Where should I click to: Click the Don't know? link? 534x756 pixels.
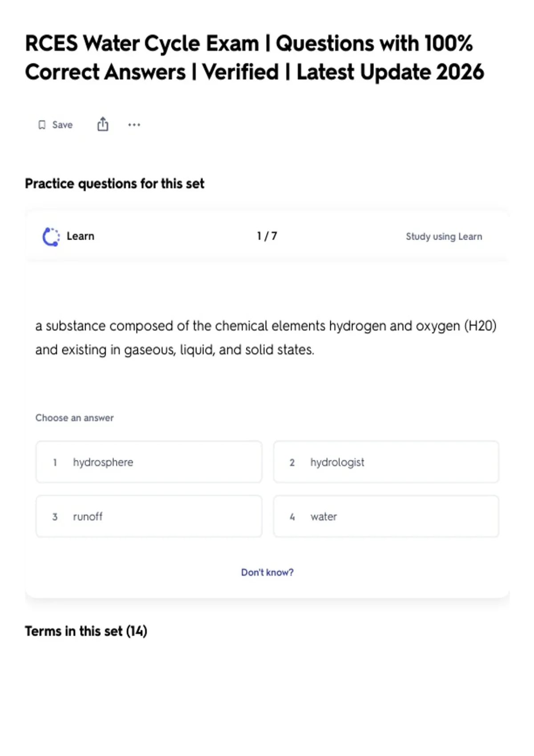[267, 572]
